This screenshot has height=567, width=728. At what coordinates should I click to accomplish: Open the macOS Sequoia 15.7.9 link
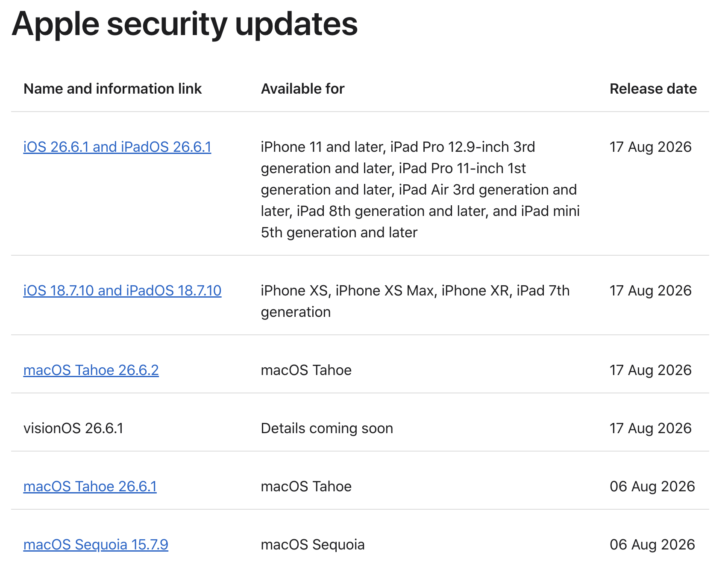[96, 544]
